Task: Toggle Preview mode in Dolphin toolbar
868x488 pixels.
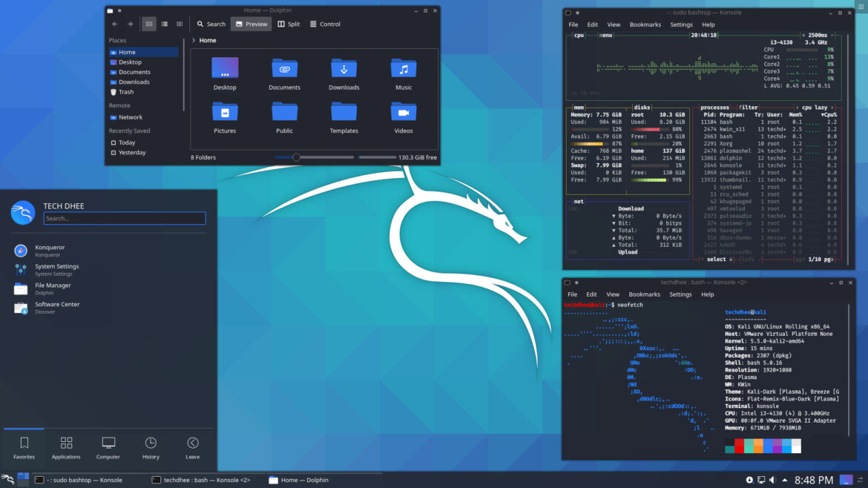Action: coord(251,24)
